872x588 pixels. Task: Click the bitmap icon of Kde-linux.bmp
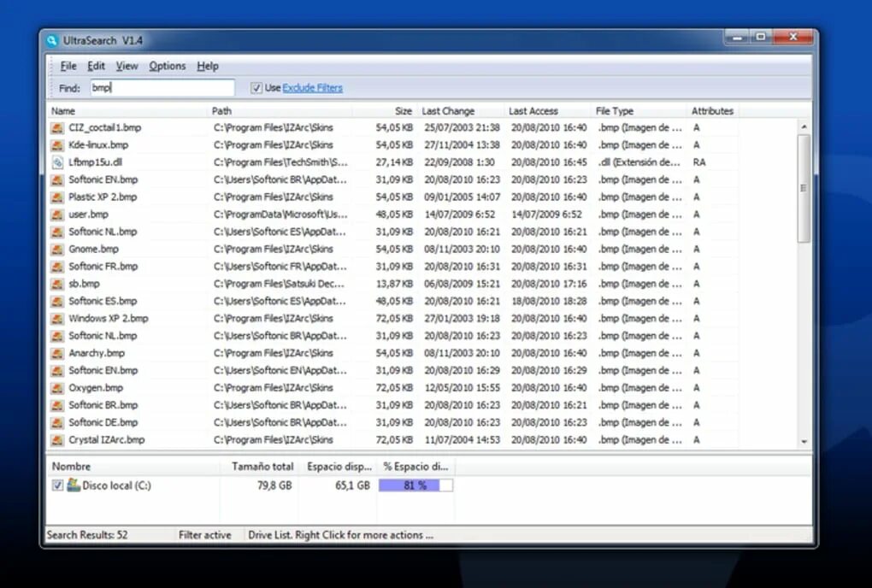[x=56, y=145]
